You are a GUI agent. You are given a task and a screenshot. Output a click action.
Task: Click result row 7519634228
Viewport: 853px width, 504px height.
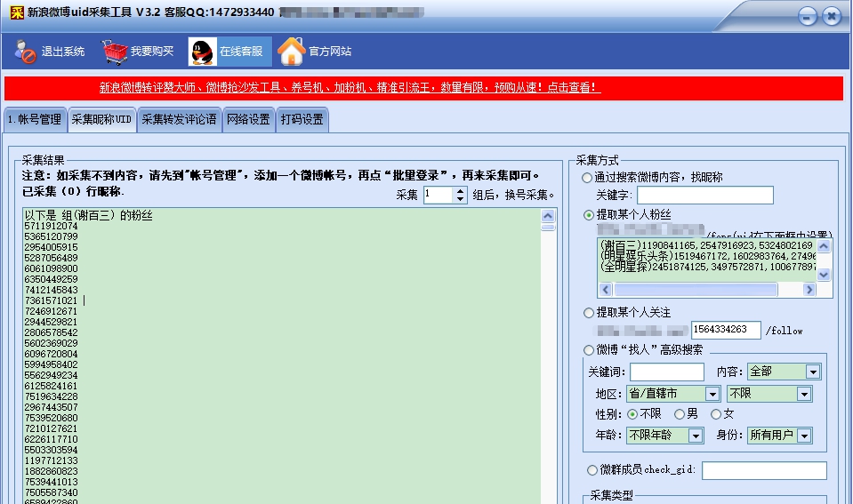(51, 397)
